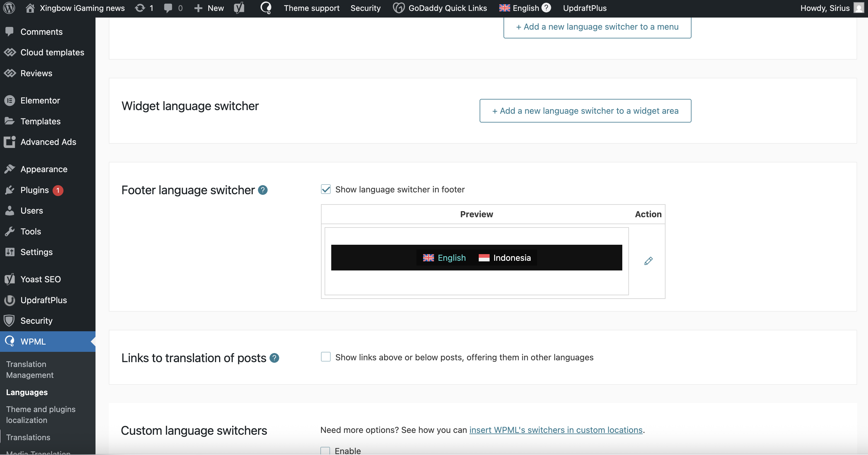Click the updates refresh icon in the admin bar

click(140, 8)
